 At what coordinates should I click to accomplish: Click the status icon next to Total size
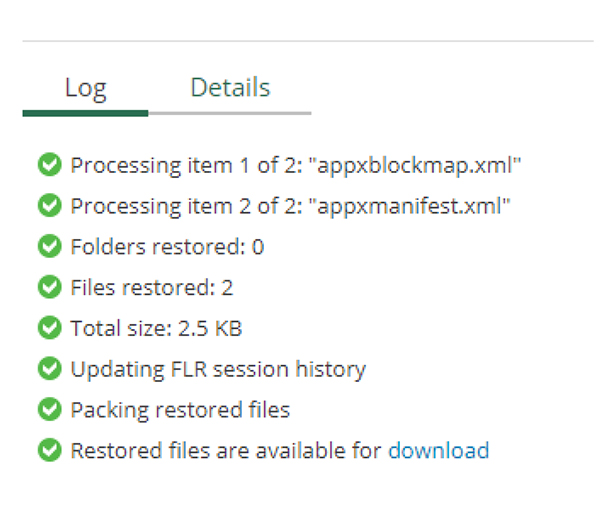[49, 328]
